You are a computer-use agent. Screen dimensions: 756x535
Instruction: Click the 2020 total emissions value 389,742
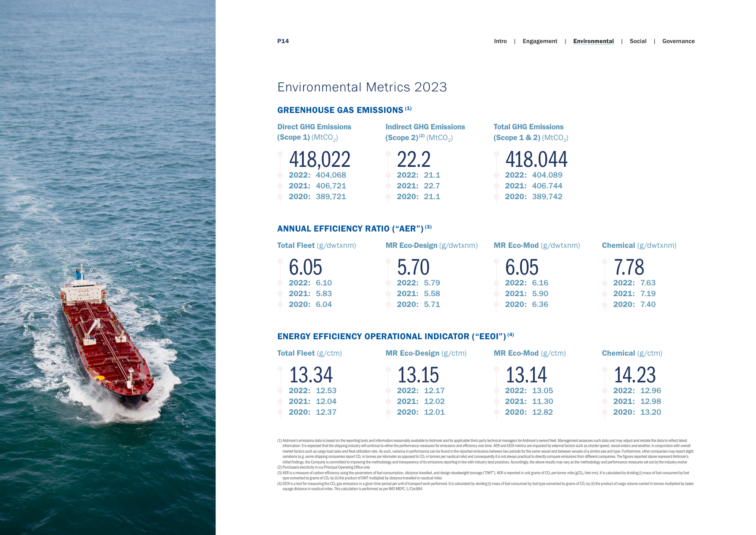547,197
